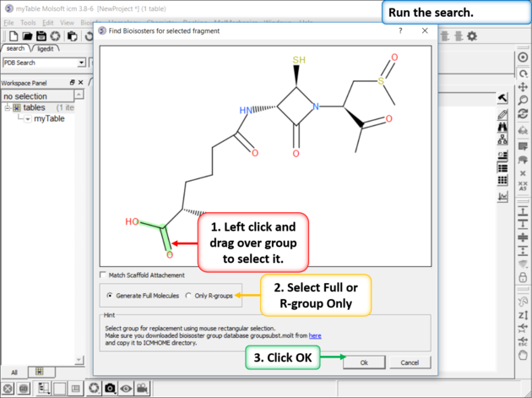Click the camera snapshot icon at bottom

pyautogui.click(x=110, y=389)
